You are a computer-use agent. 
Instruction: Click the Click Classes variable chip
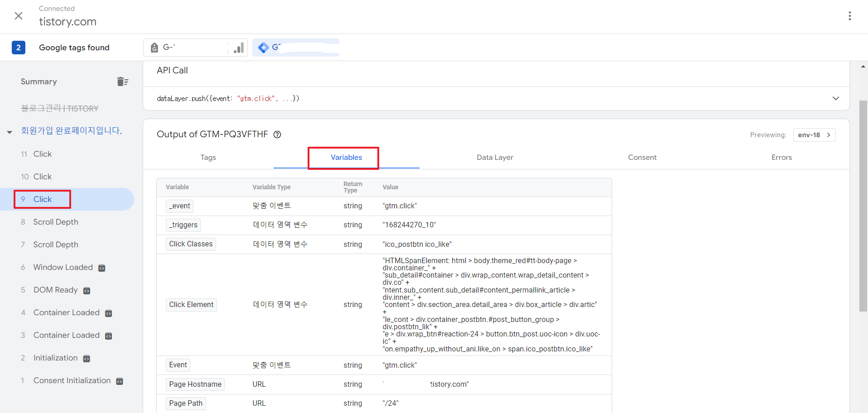click(191, 244)
